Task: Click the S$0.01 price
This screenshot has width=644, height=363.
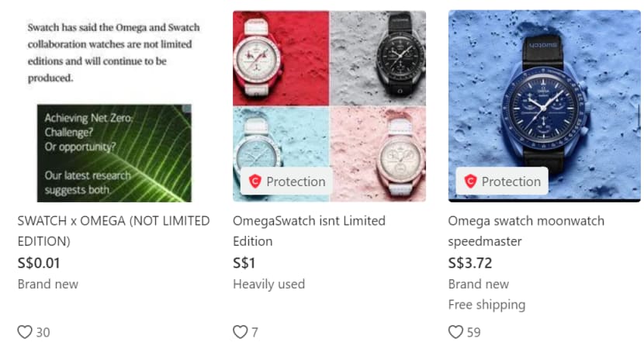Action: 39,263
